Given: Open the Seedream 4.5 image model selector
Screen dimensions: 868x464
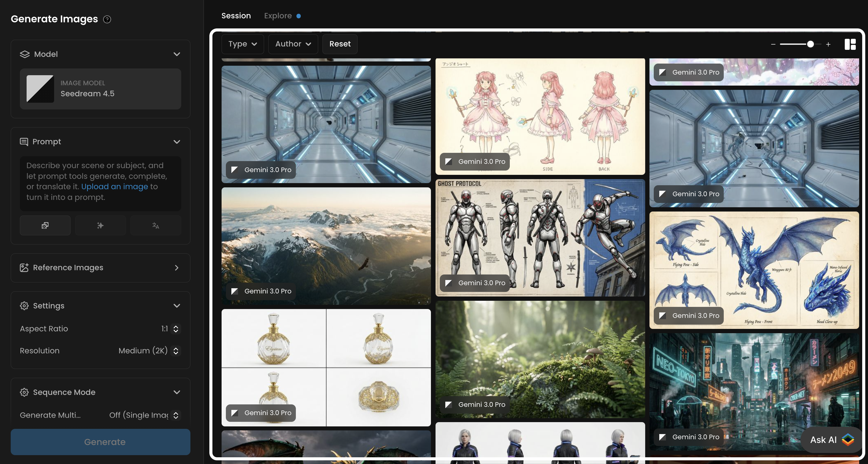Looking at the screenshot, I should pyautogui.click(x=101, y=89).
